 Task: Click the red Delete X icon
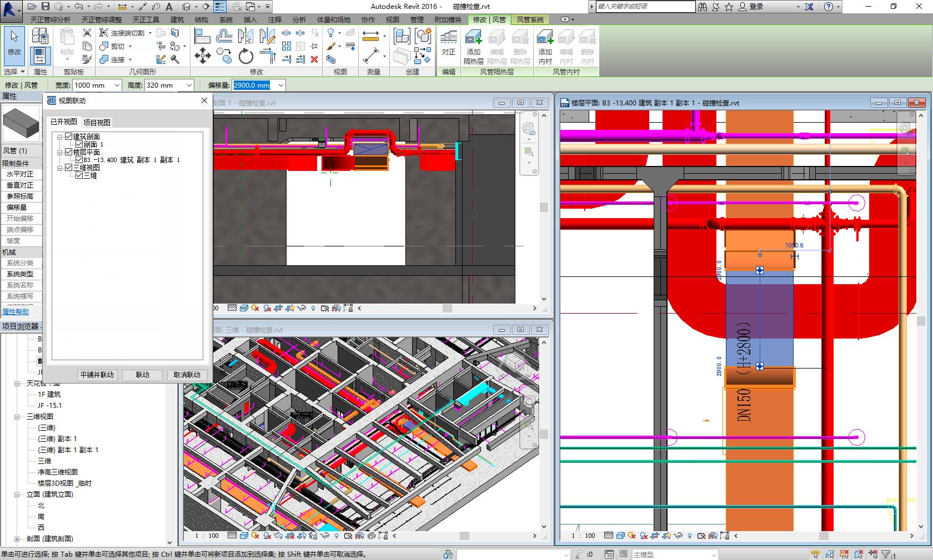(314, 59)
